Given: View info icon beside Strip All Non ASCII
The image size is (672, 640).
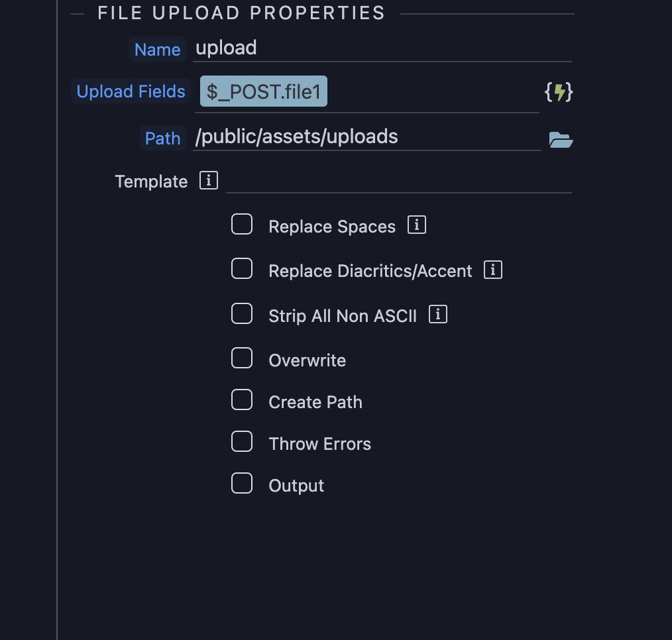Looking at the screenshot, I should (438, 314).
